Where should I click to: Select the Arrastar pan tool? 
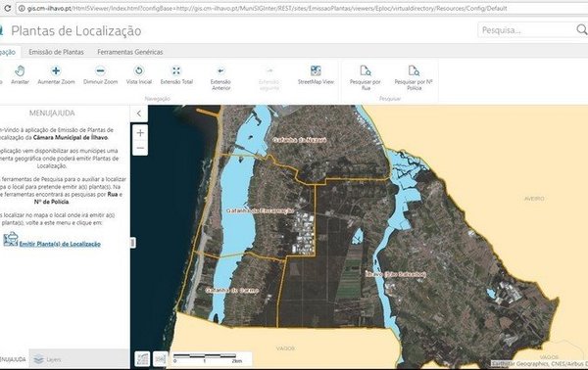(20, 75)
